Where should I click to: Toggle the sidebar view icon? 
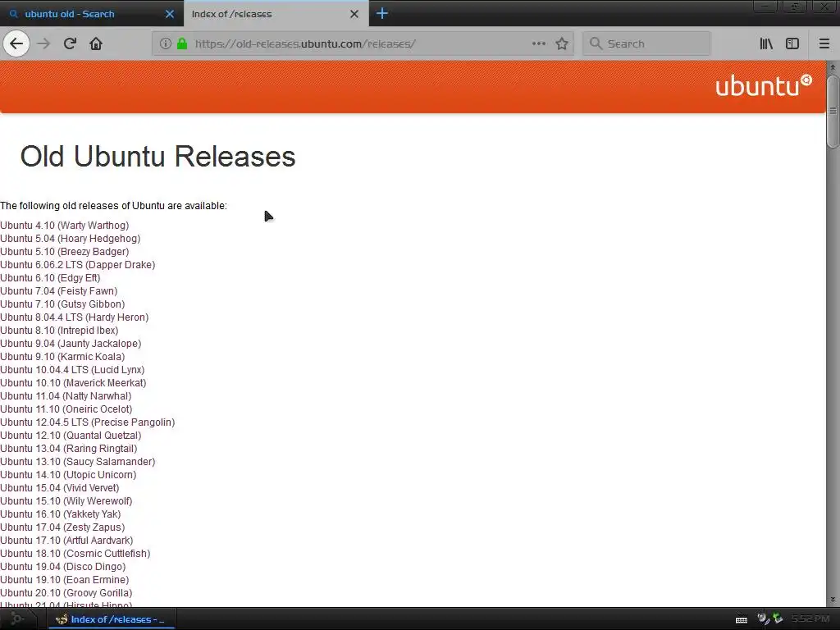792,43
